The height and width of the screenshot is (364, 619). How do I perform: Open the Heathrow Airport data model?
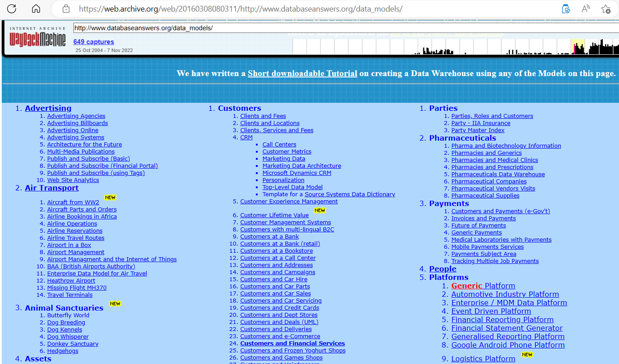[x=71, y=280]
